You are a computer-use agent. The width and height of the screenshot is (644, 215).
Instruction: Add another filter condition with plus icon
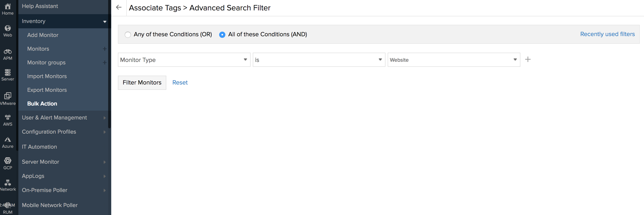[528, 60]
